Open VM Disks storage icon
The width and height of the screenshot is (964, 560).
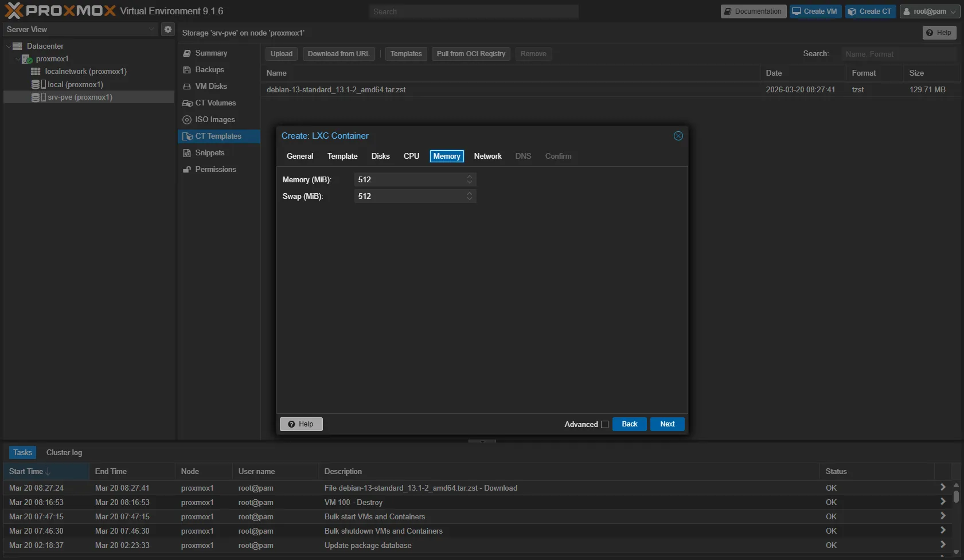coord(187,87)
